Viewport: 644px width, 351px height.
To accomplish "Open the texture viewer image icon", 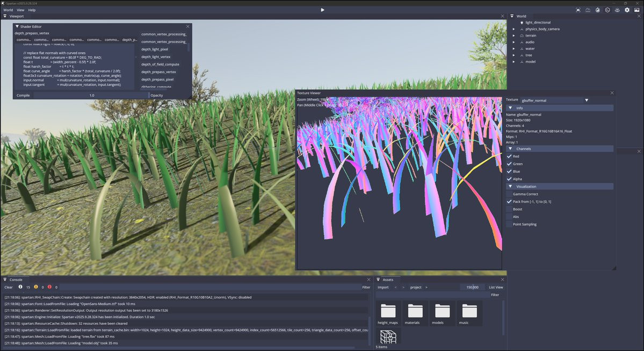I will click(x=636, y=10).
